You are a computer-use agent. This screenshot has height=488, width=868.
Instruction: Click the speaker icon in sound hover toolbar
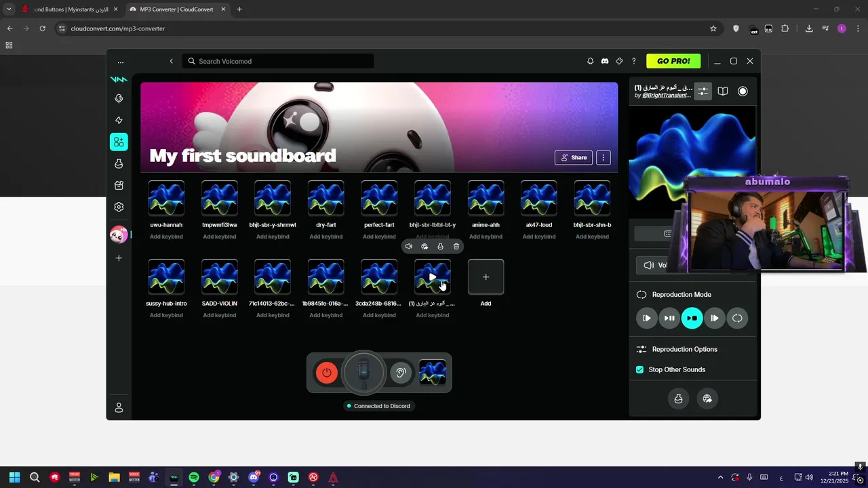point(408,247)
